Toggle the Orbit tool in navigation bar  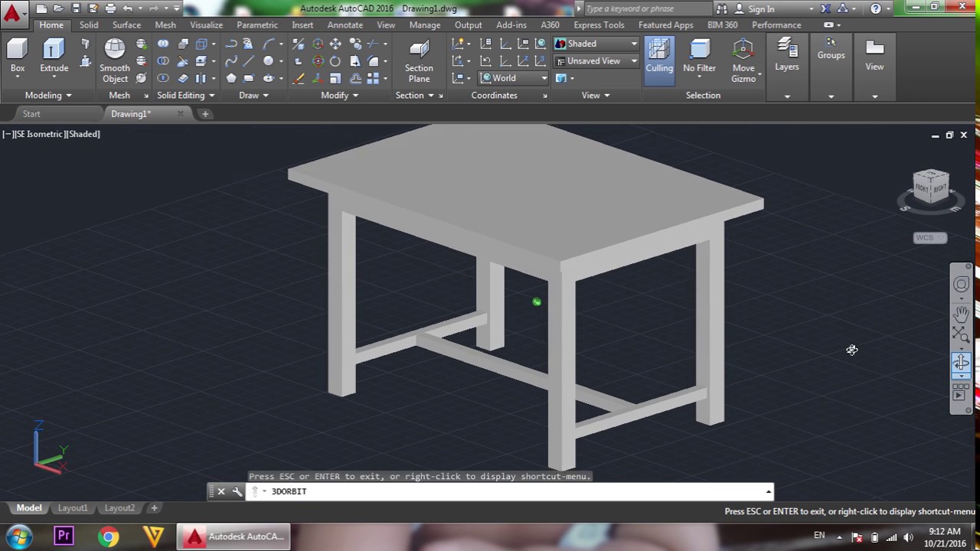tap(961, 363)
